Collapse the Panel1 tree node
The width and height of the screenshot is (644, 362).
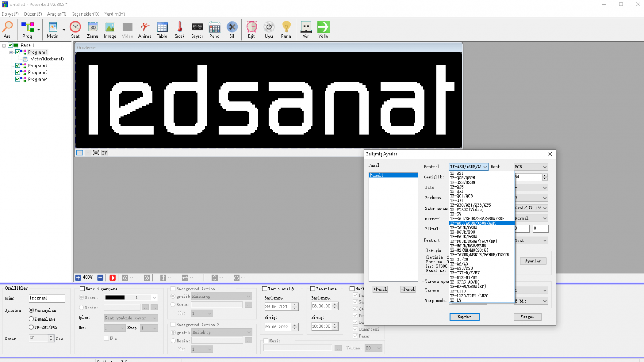[4, 45]
